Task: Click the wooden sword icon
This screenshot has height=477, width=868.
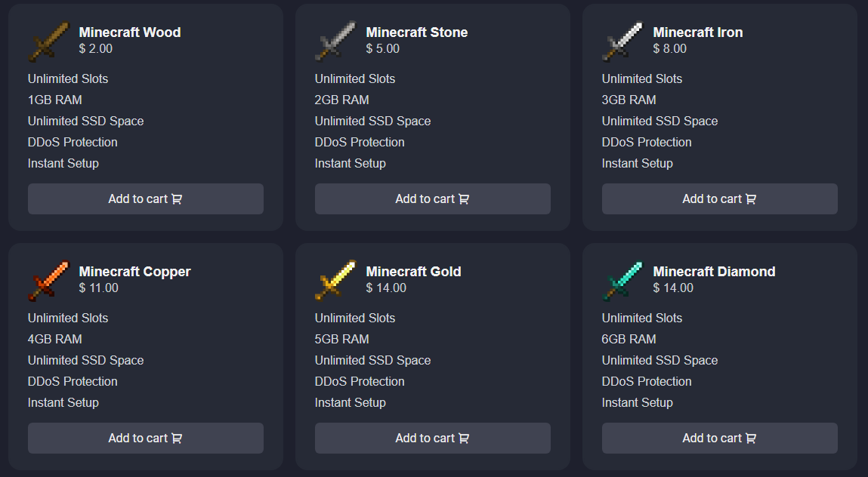Action: [x=48, y=41]
